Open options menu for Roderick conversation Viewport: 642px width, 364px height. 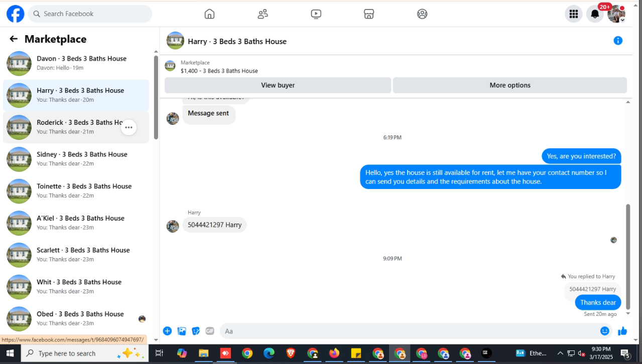(129, 127)
